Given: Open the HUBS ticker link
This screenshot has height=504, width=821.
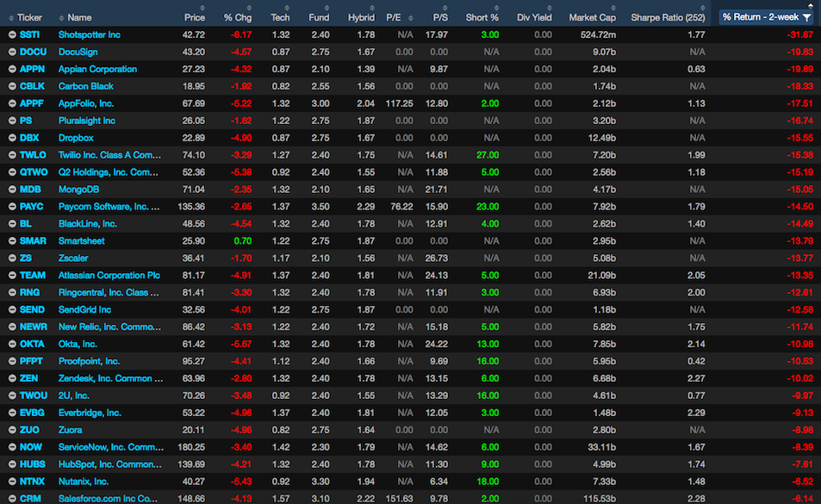Looking at the screenshot, I should click(33, 464).
